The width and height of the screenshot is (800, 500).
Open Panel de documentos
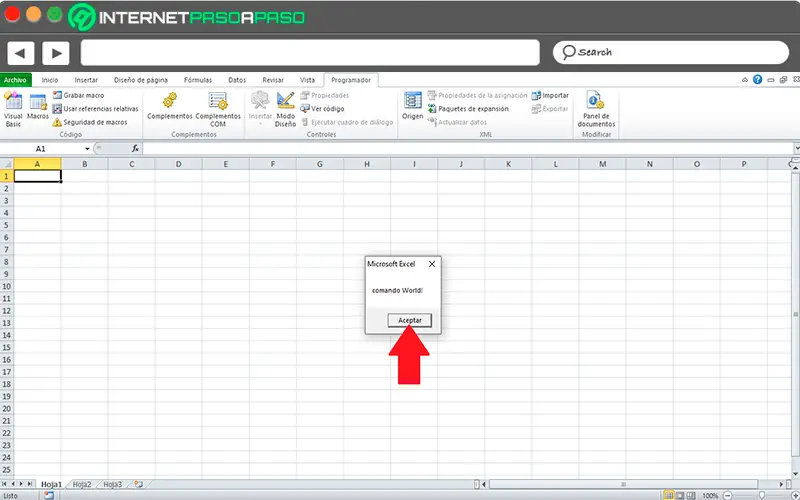(596, 109)
